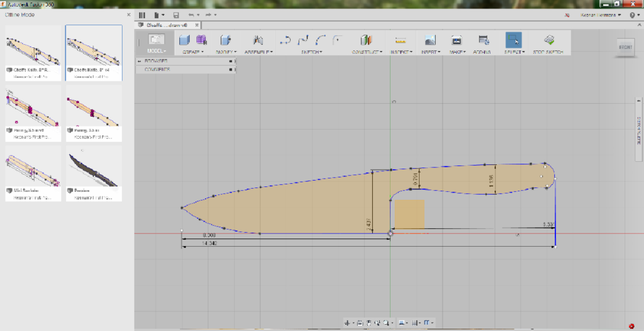
Task: Expand the BROWSER panel
Action: coord(186,61)
